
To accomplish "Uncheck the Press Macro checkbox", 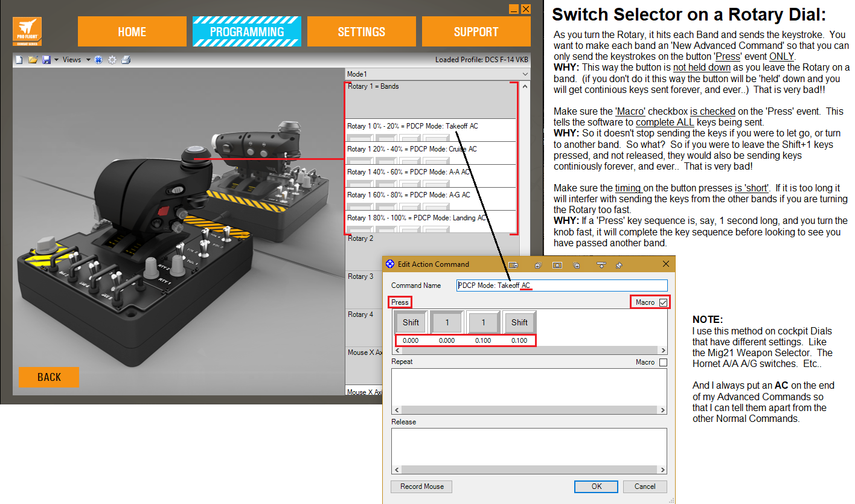I will pos(664,302).
